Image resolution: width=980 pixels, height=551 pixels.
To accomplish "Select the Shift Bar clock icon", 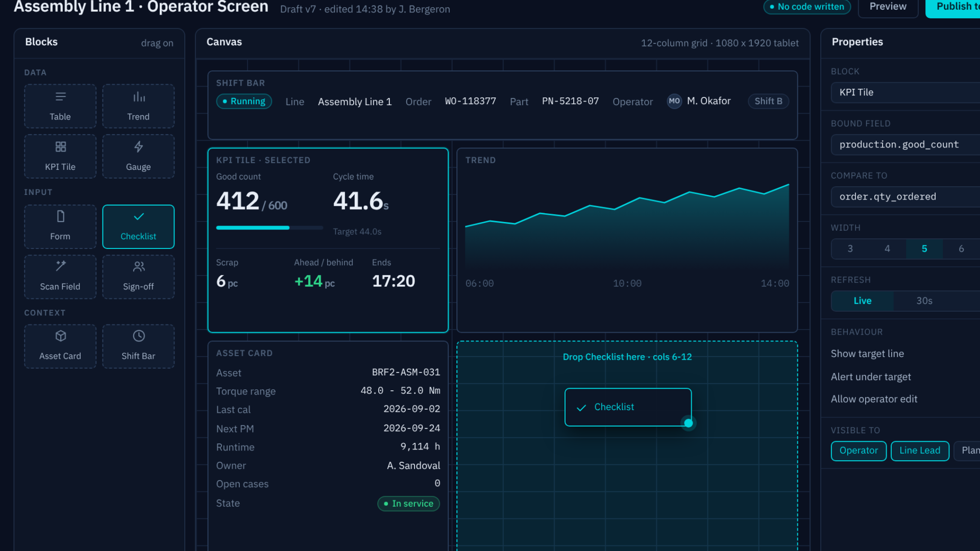I will [138, 336].
